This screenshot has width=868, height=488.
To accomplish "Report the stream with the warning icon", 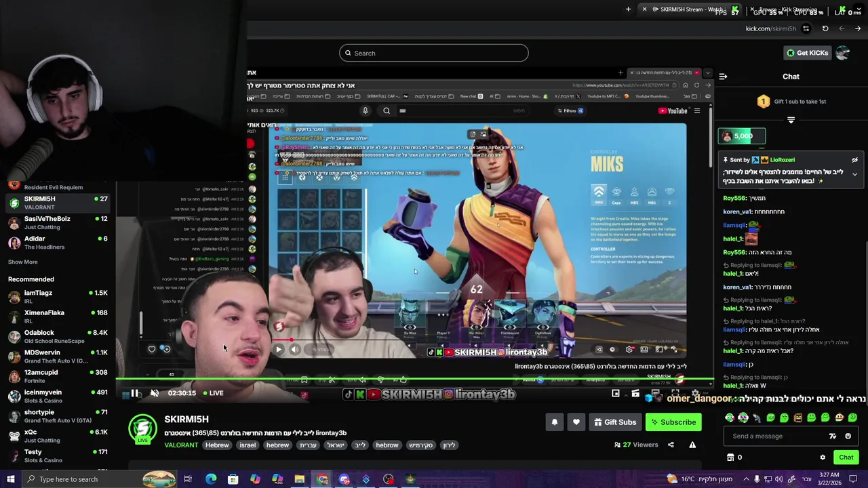I will click(692, 445).
